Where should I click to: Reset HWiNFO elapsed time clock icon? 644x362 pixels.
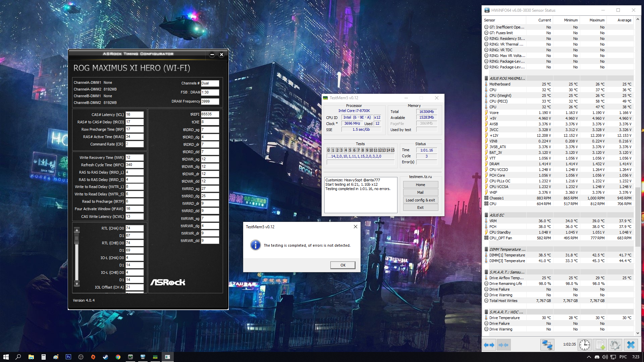pos(585,345)
